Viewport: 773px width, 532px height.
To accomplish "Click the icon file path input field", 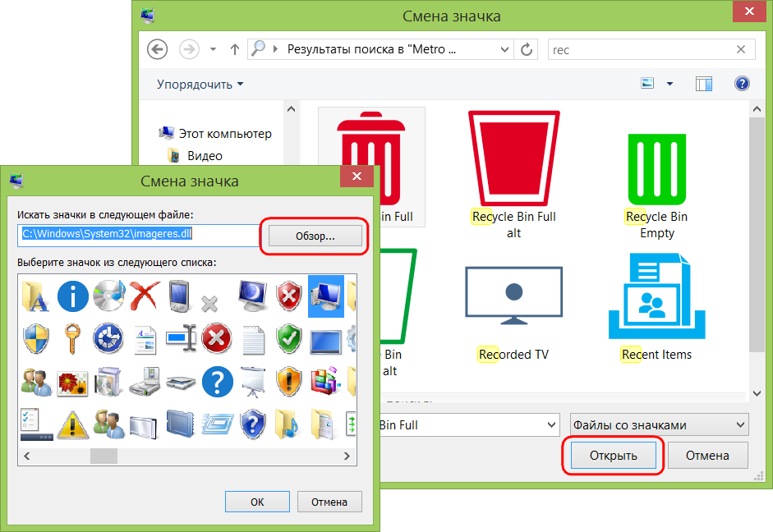I will click(139, 235).
